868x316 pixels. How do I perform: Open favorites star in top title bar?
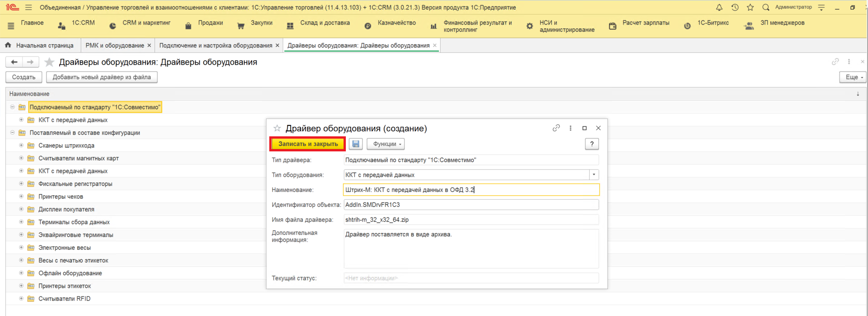750,7
